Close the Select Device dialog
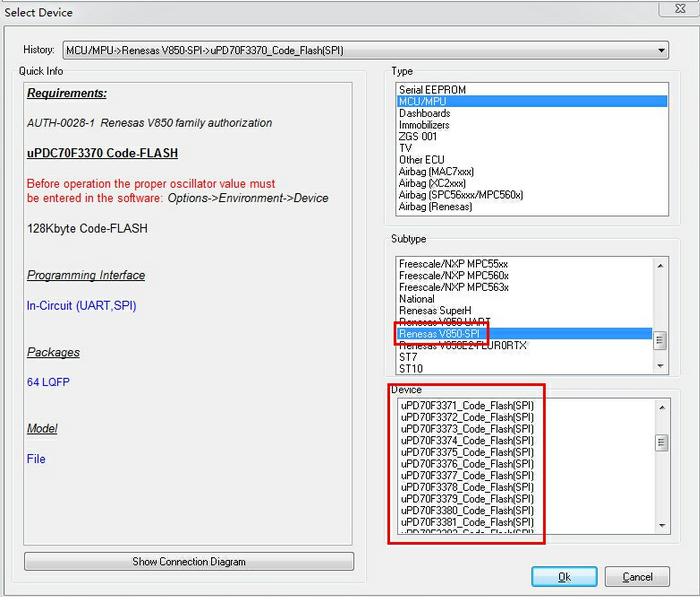The image size is (700, 597). tap(680, 8)
